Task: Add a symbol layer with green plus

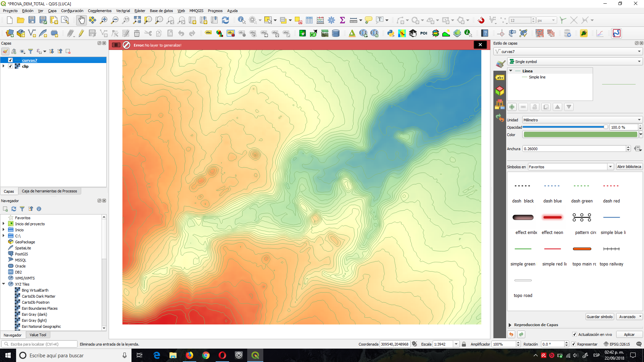Action: pyautogui.click(x=512, y=107)
